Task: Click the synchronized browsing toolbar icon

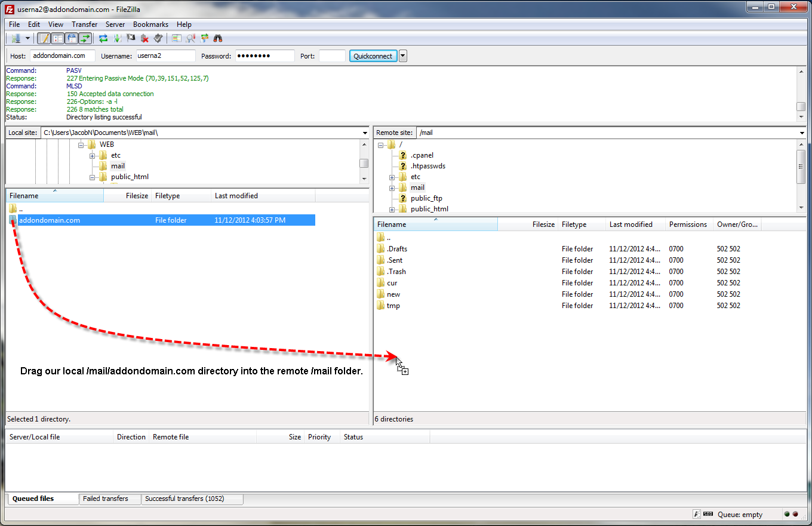Action: [x=205, y=38]
